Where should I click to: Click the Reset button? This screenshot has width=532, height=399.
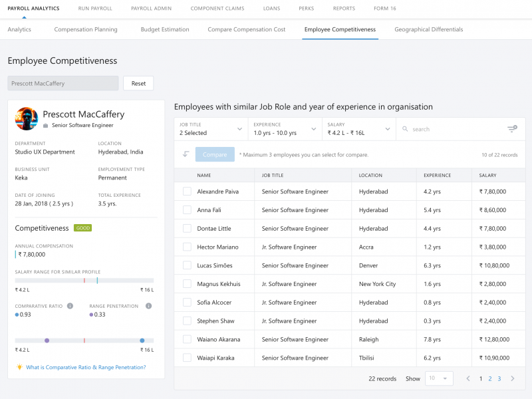(138, 83)
